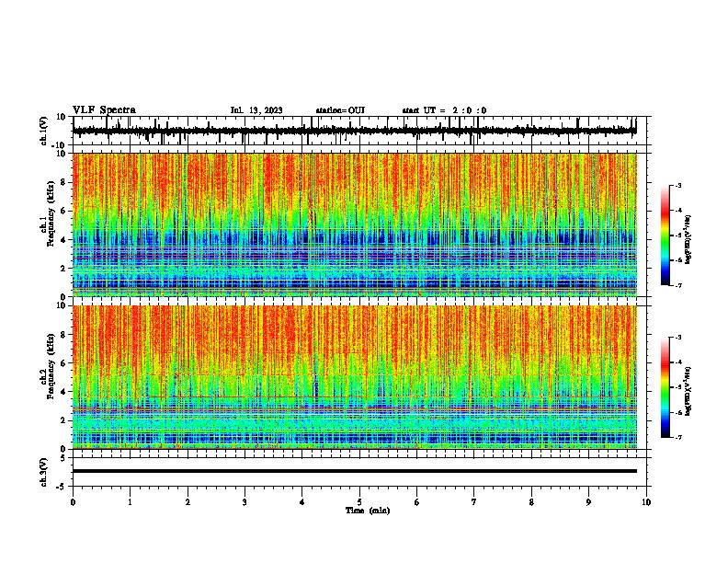Click the ch.3(V) axis label
Viewport: 728px width, 563px height.
coord(44,472)
